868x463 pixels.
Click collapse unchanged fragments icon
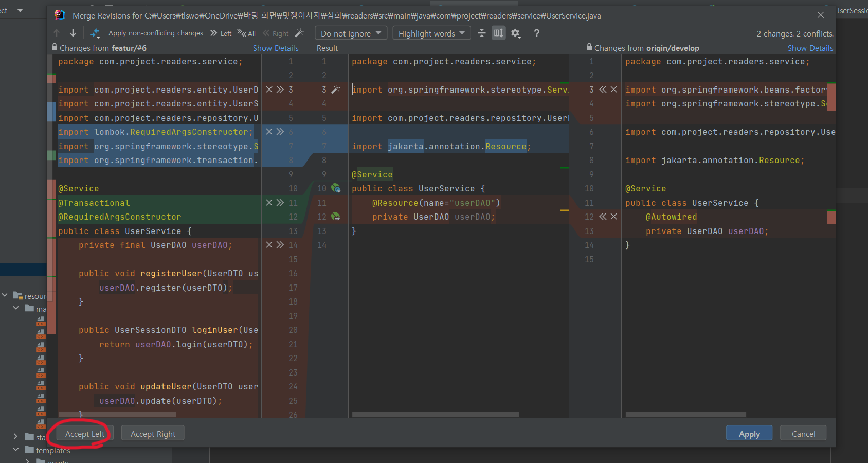pyautogui.click(x=482, y=33)
